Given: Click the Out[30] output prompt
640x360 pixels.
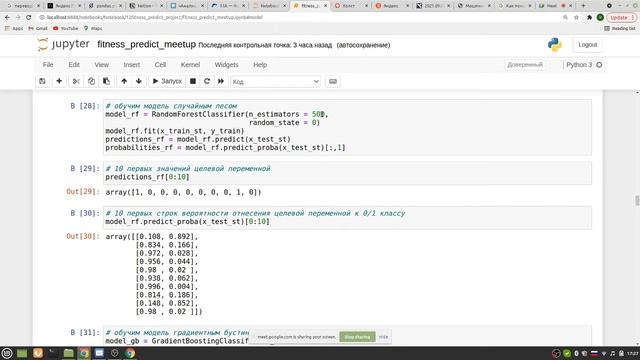Looking at the screenshot, I should click(83, 236).
